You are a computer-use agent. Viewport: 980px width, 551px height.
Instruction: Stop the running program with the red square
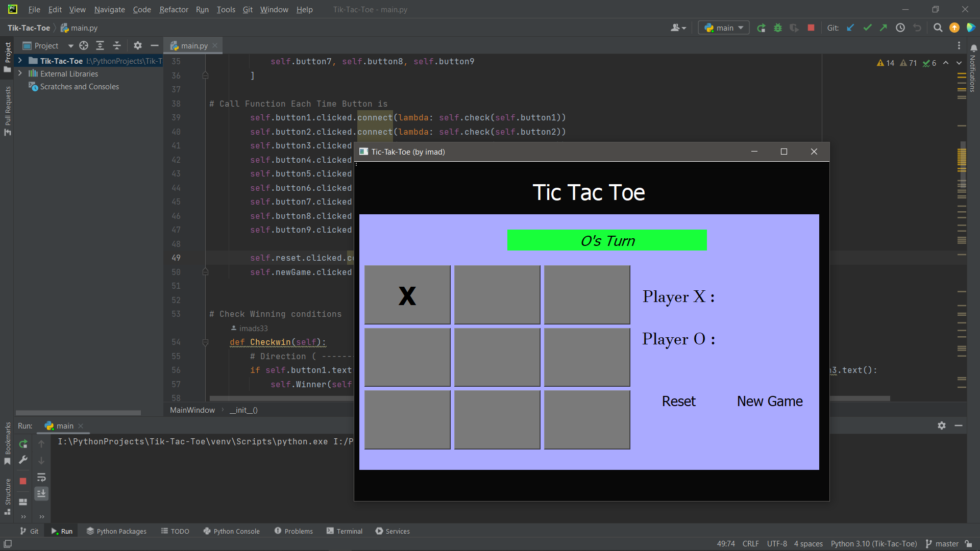(811, 28)
